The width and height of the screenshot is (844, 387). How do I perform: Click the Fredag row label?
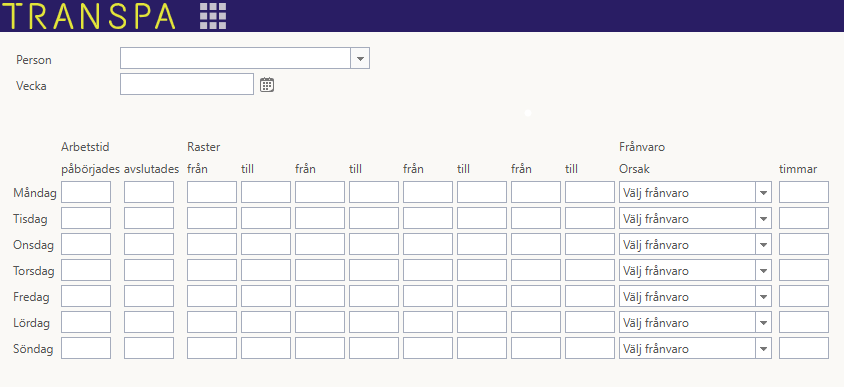31,297
